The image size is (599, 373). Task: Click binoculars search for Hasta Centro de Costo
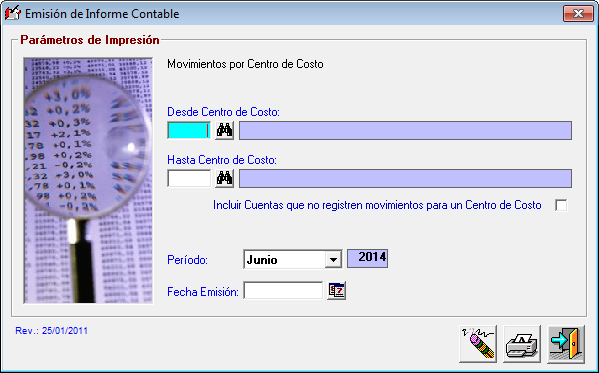[224, 178]
